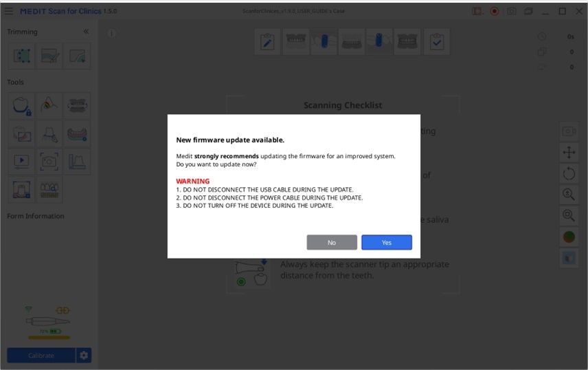
Task: Confirm the firmware update with Yes
Action: click(x=386, y=242)
